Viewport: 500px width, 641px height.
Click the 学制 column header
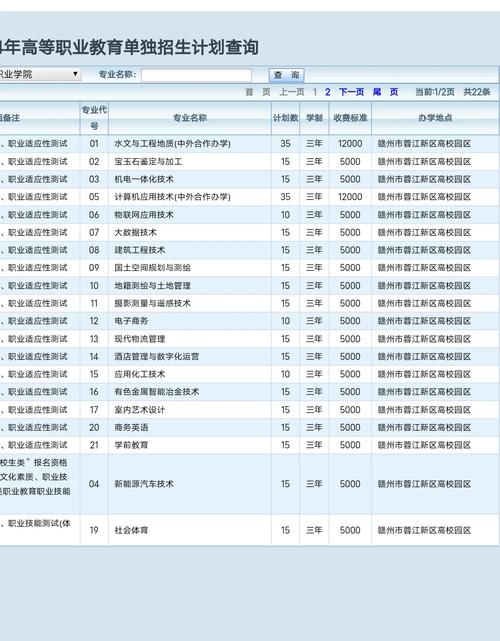tap(314, 118)
